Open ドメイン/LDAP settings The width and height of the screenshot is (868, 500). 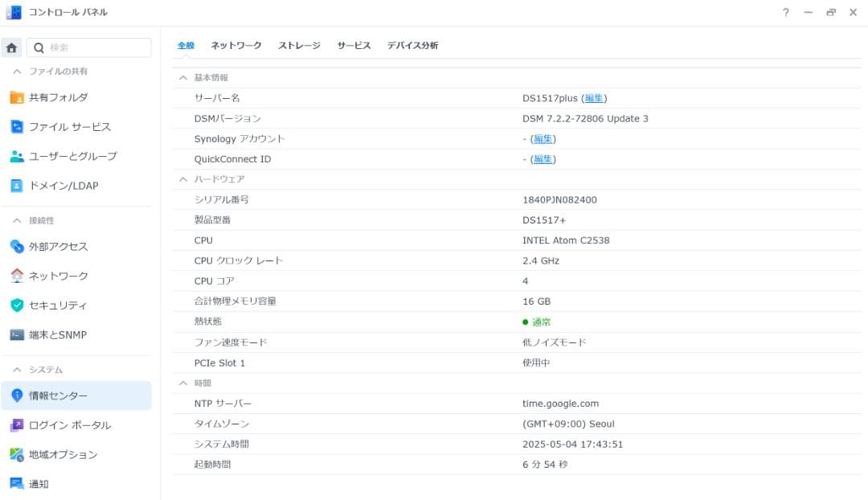coord(63,186)
